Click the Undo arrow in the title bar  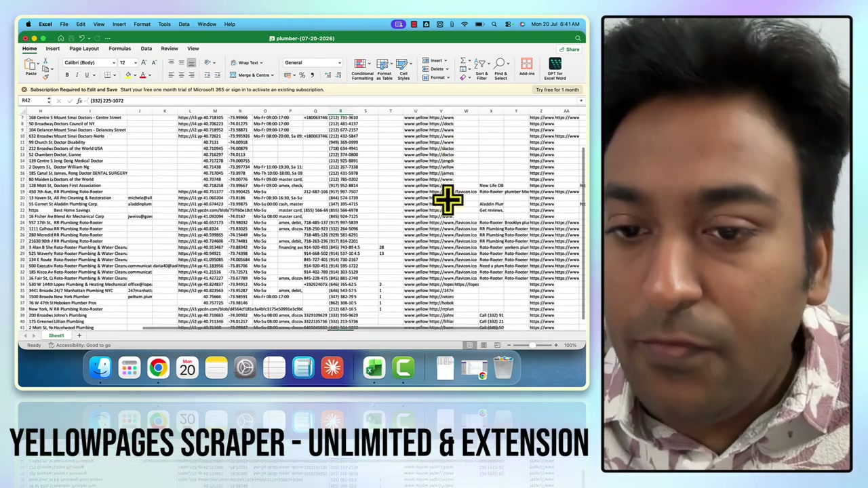[x=82, y=38]
